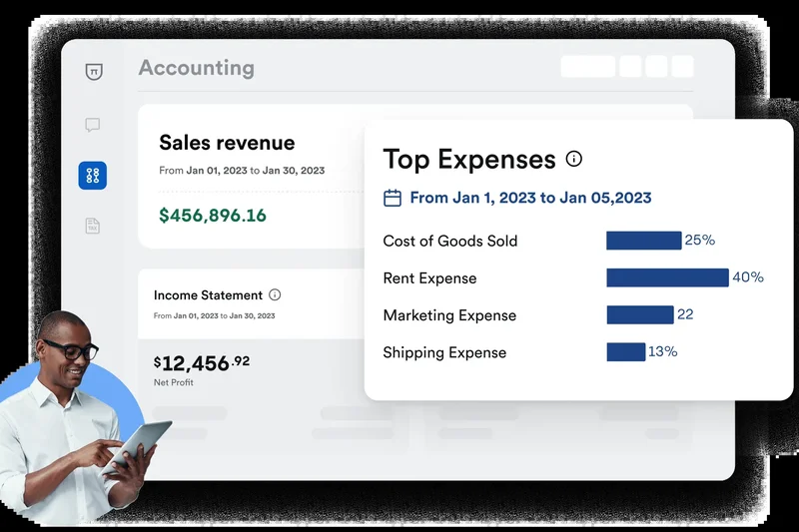Select the highlighted blue accounting sidebar icon
799x532 pixels.
[93, 176]
